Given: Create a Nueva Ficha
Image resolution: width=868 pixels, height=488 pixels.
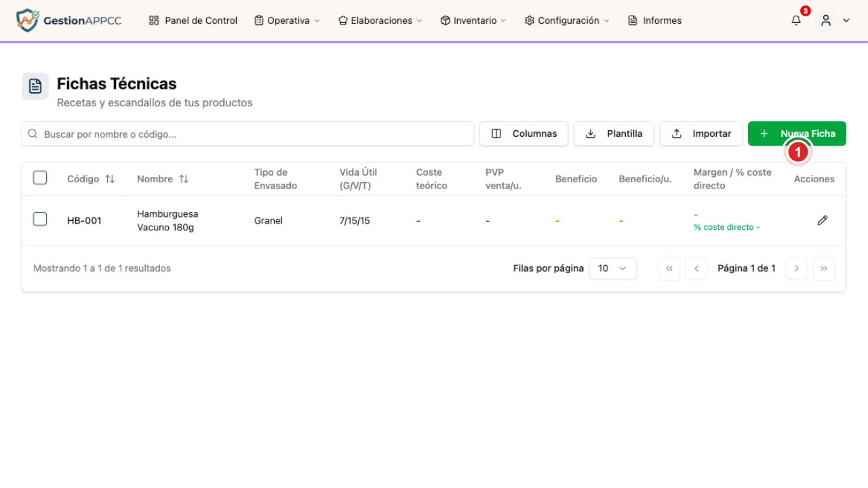Looking at the screenshot, I should [x=797, y=134].
